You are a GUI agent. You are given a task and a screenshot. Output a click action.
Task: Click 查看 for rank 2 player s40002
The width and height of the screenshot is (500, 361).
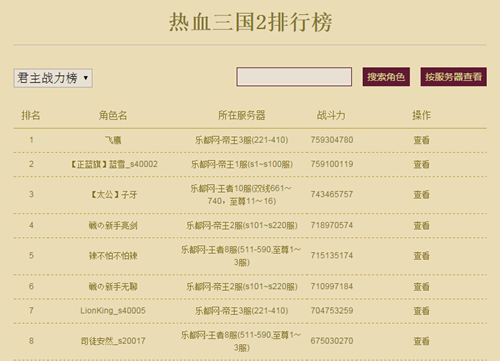point(421,164)
